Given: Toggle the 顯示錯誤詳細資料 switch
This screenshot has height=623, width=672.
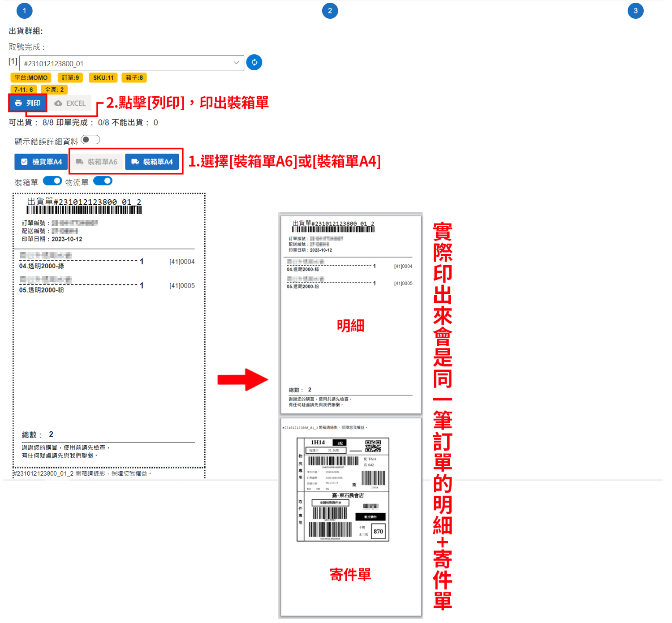Looking at the screenshot, I should click(90, 140).
